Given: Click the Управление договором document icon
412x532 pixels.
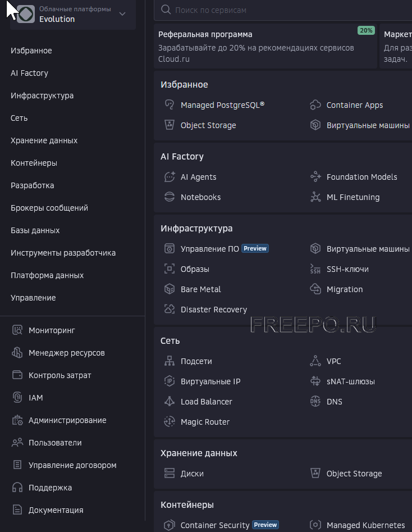Looking at the screenshot, I should tap(17, 465).
